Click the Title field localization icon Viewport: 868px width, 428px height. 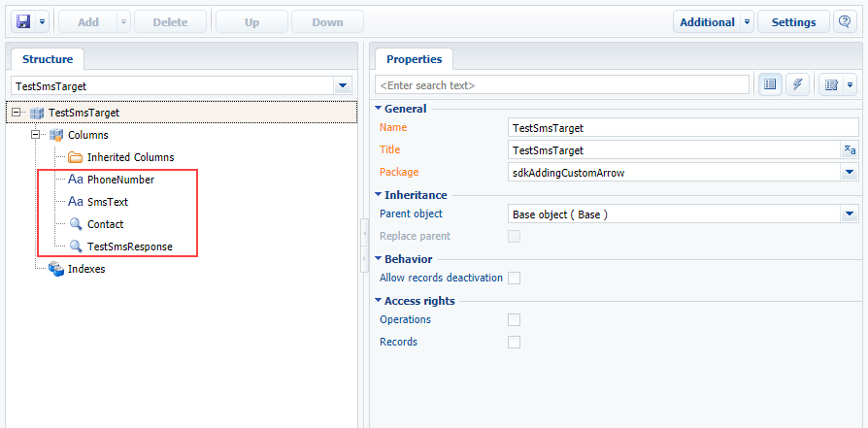pyautogui.click(x=850, y=150)
